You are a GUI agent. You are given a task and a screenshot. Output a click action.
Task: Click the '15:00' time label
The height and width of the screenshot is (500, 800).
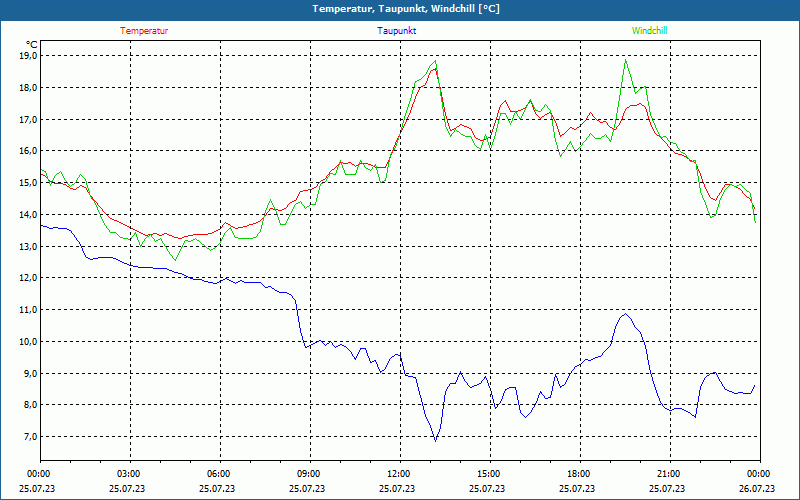490,474
